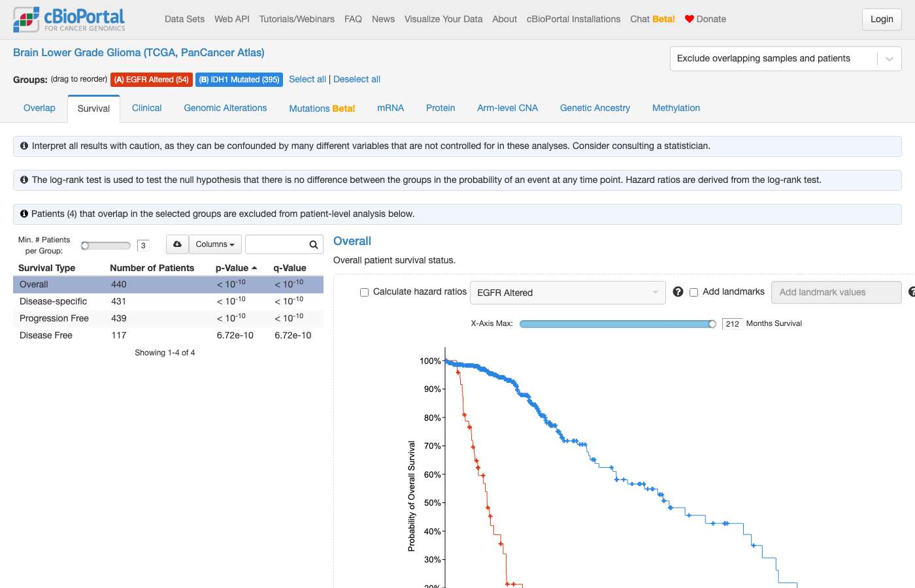The image size is (915, 588).
Task: Click the red Donate heart icon
Action: [689, 19]
